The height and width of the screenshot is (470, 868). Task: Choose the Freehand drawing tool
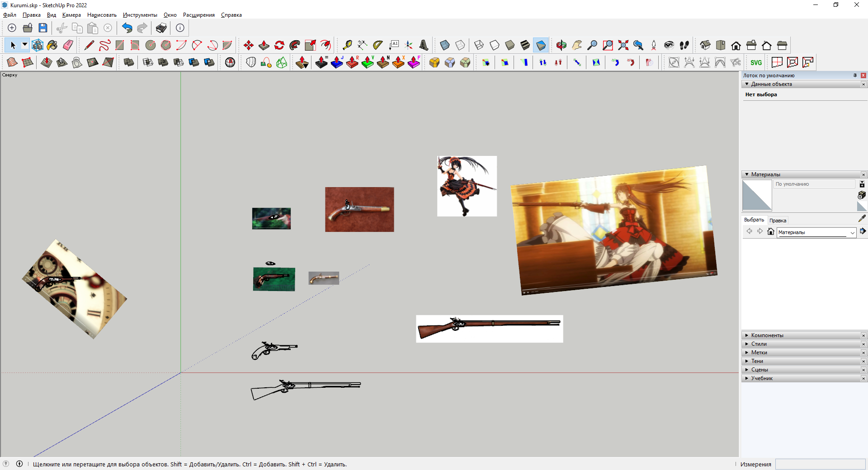tap(104, 45)
